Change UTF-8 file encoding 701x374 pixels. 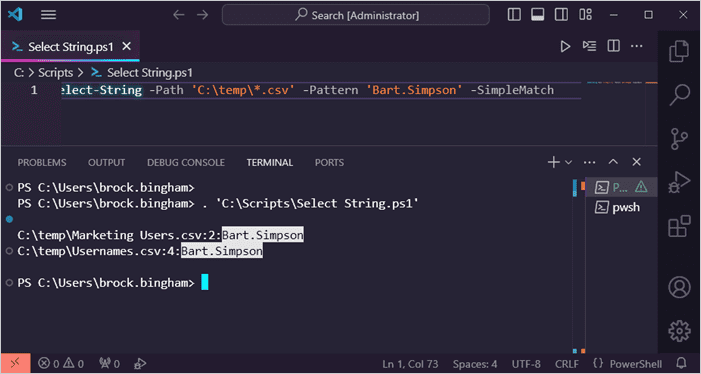[x=526, y=364]
